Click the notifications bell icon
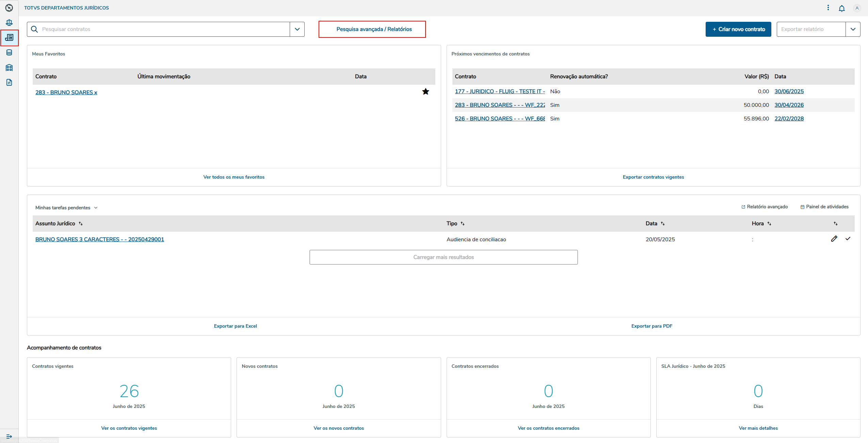 [x=841, y=8]
